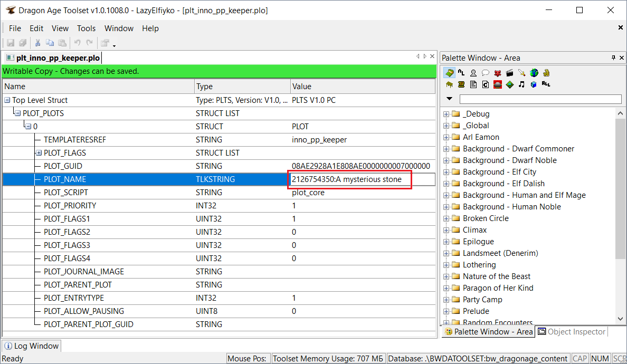Click the Save All toolbar icon
627x364 pixels.
coord(23,43)
